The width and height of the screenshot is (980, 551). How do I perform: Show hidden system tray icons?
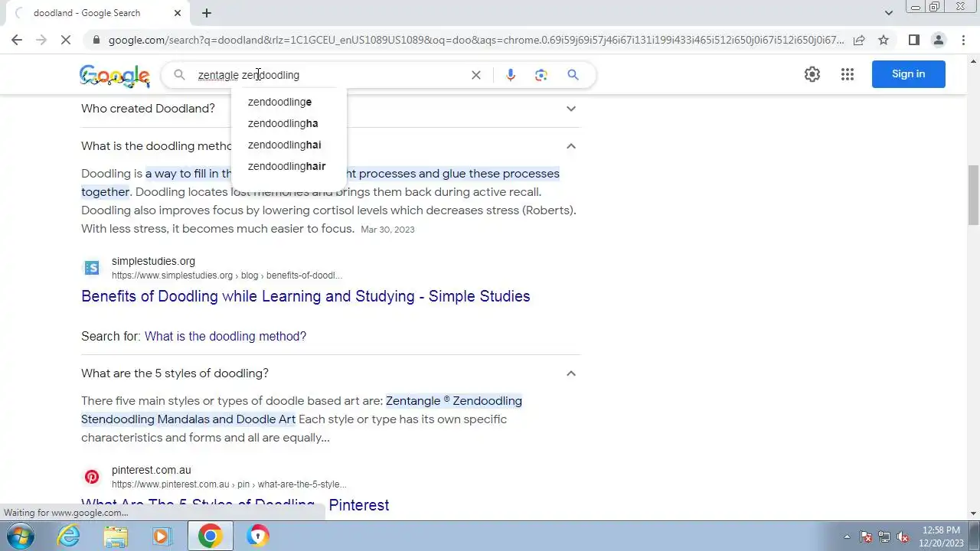point(847,536)
